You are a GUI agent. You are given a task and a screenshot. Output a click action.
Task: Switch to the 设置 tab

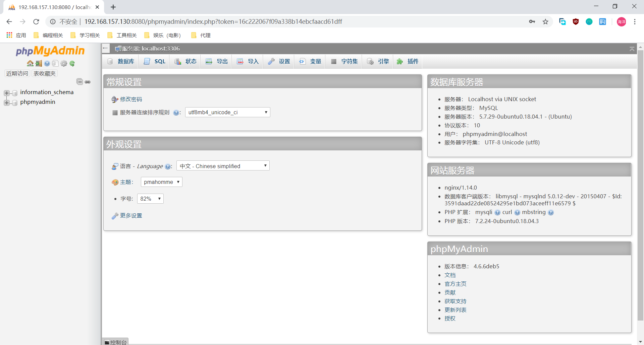click(x=279, y=62)
